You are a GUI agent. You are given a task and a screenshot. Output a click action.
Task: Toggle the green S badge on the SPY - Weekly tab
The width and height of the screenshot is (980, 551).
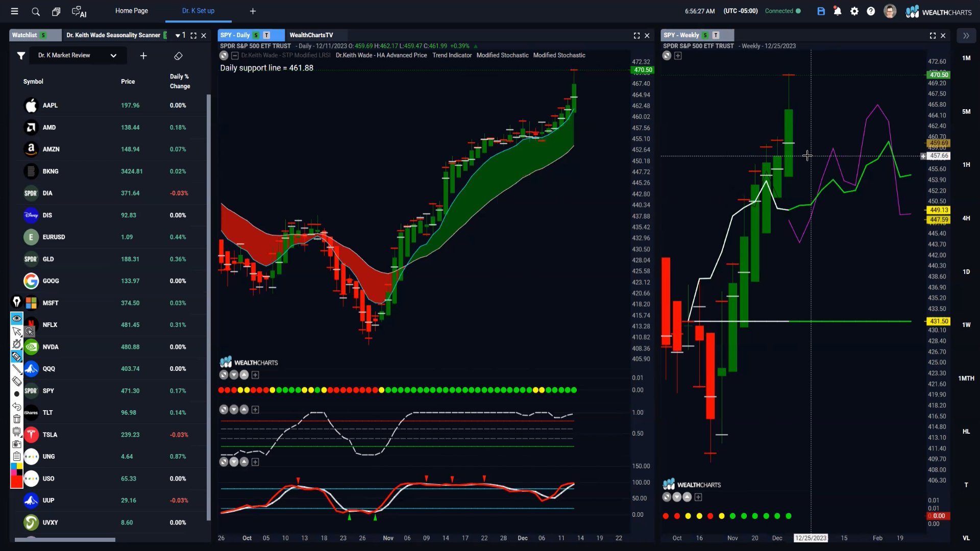click(x=705, y=35)
